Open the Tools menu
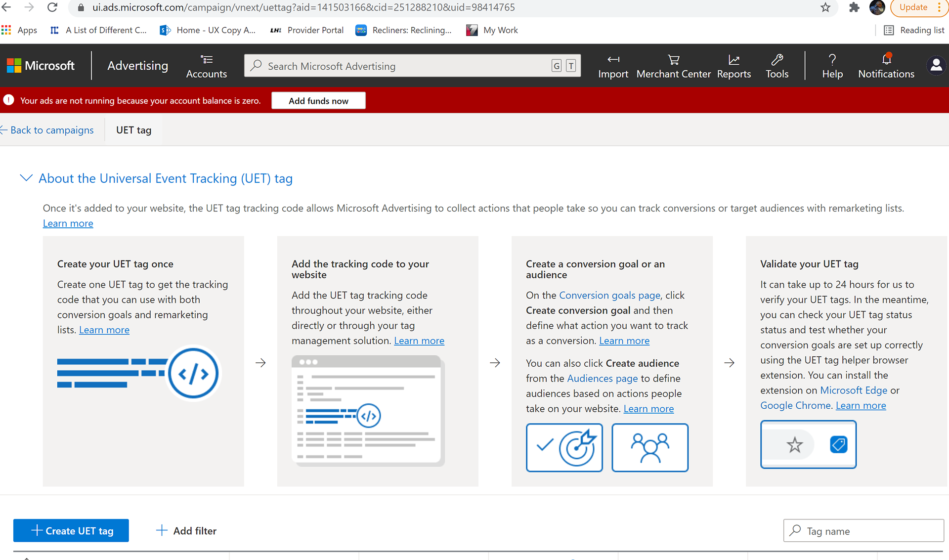Image resolution: width=949 pixels, height=560 pixels. (777, 66)
